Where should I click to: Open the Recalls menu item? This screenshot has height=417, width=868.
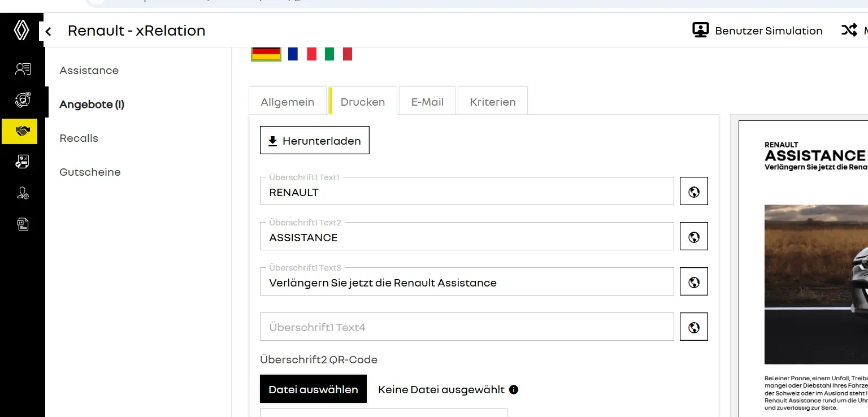pos(79,138)
